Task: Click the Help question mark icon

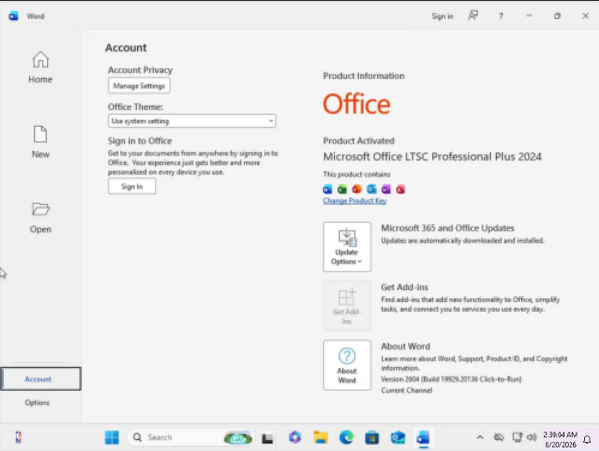Action: pos(501,16)
